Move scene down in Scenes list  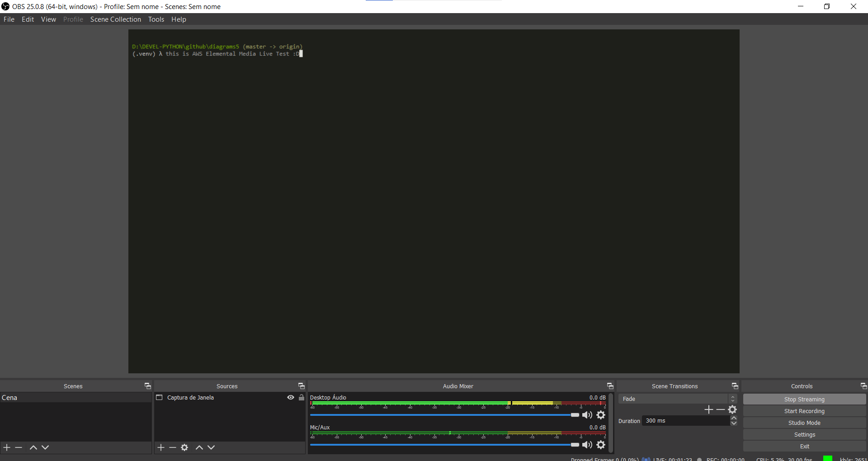coord(45,447)
